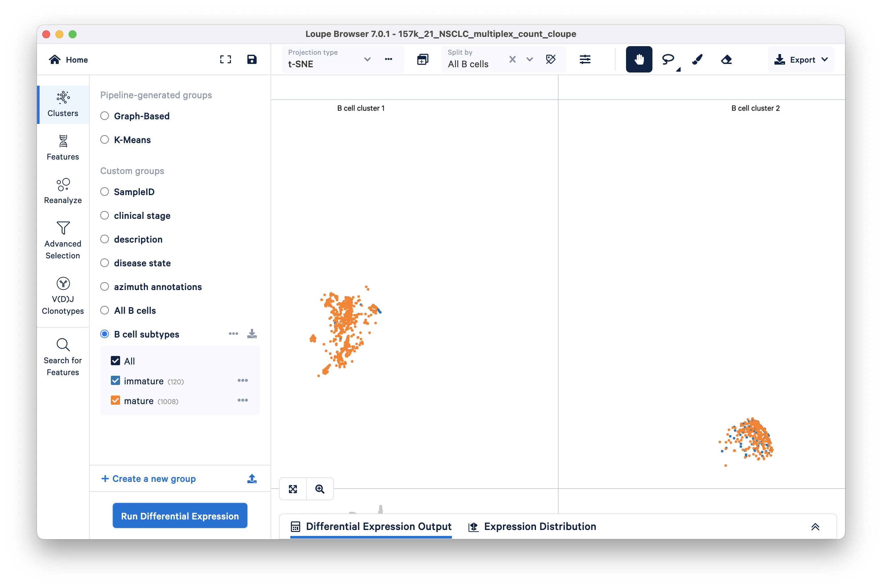Click the save file icon
The width and height of the screenshot is (882, 588).
pos(251,59)
